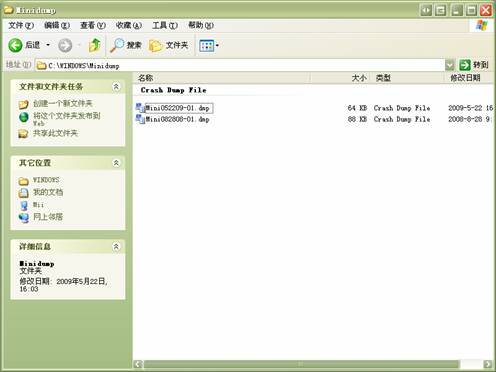Collapse the Other Places panel

tap(116, 163)
